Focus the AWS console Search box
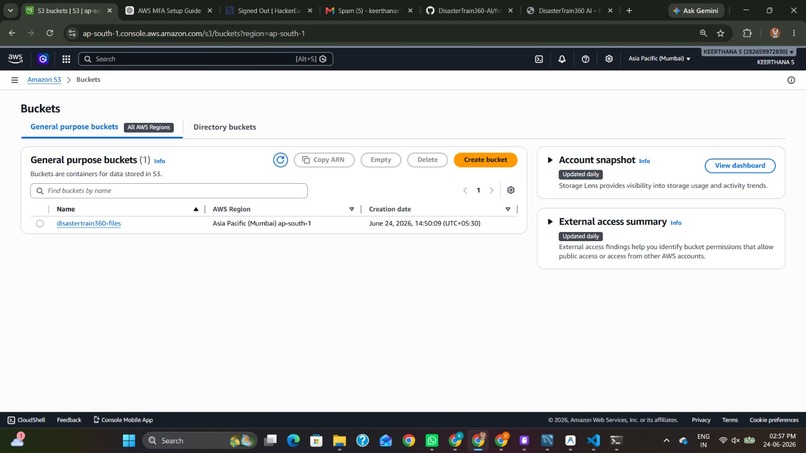This screenshot has height=453, width=806. pyautogui.click(x=205, y=59)
